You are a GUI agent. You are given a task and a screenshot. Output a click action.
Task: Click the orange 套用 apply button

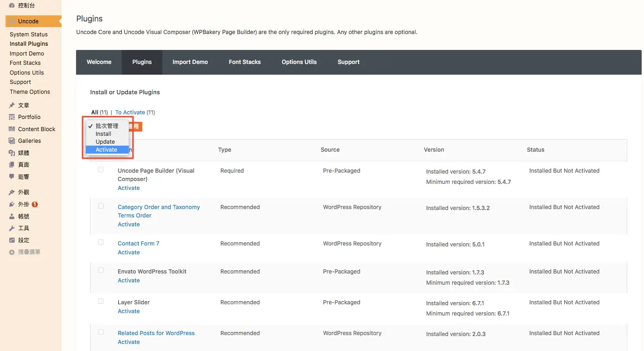[x=136, y=126]
